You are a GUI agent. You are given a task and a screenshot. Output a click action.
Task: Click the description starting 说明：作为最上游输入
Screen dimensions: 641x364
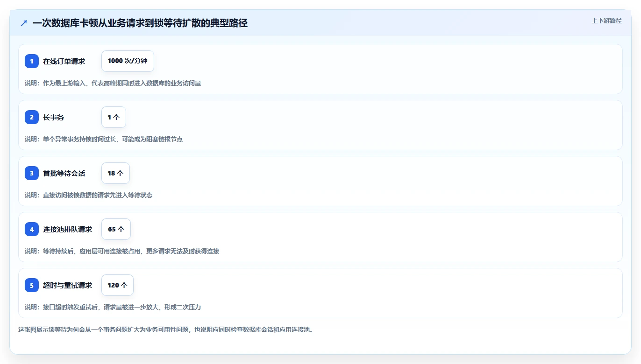point(113,83)
